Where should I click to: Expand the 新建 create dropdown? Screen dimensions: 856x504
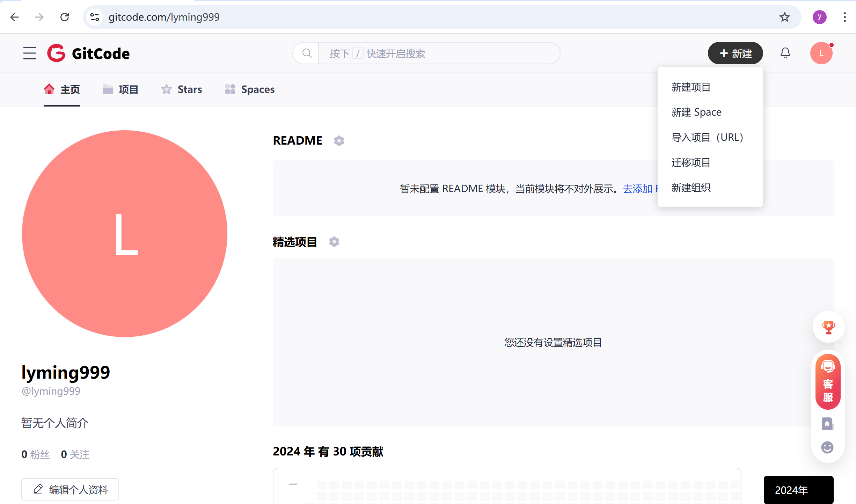735,53
